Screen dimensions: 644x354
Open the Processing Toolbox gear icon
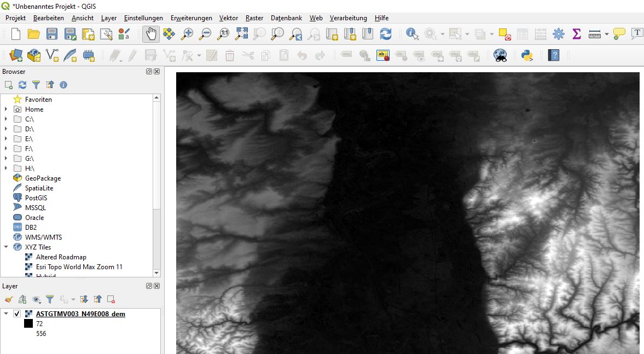[x=558, y=34]
